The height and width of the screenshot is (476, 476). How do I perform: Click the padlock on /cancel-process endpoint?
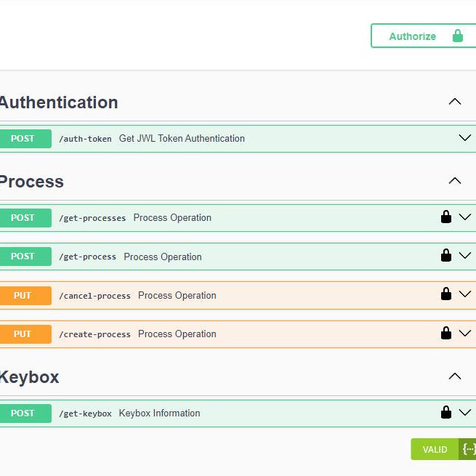coord(446,294)
